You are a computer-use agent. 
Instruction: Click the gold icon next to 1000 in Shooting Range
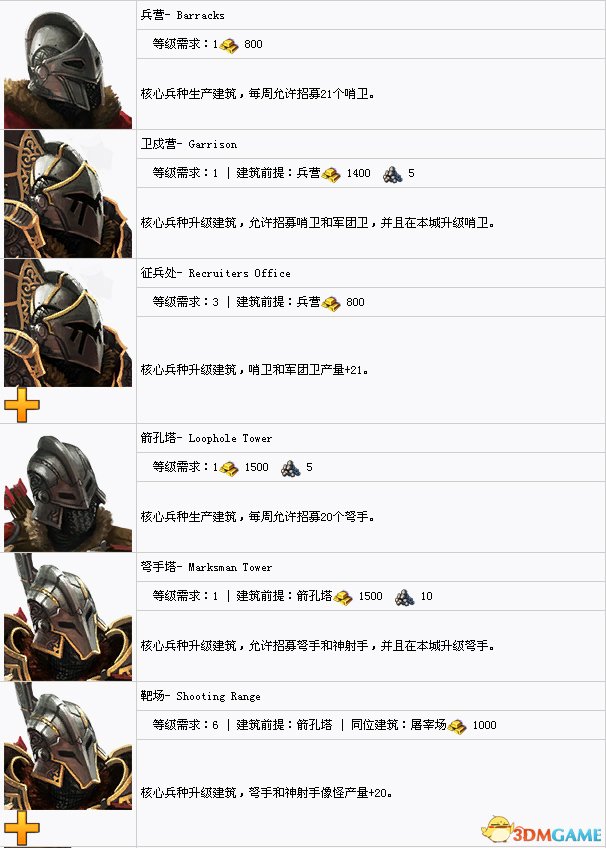point(457,726)
